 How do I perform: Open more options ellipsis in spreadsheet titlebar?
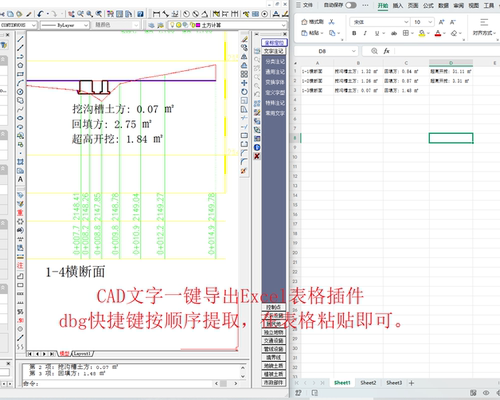pyautogui.click(x=365, y=5)
